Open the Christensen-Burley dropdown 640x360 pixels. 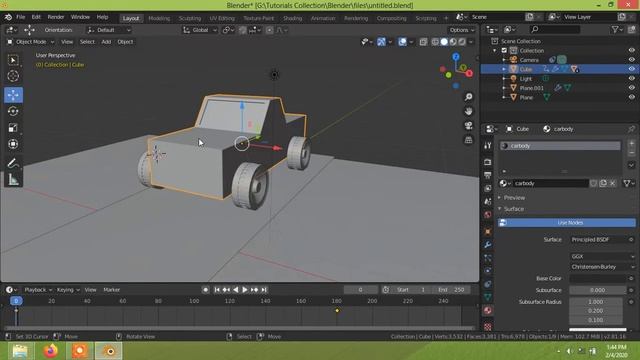click(602, 267)
